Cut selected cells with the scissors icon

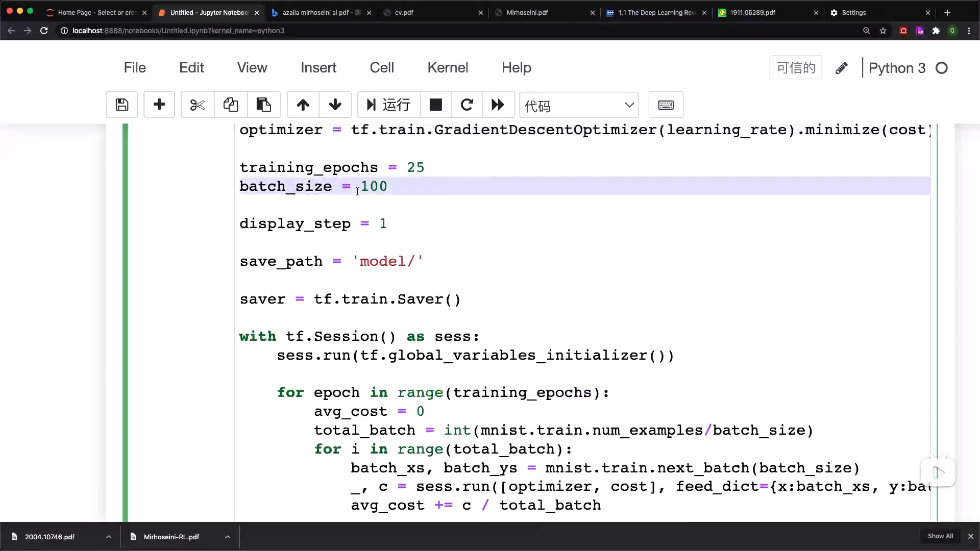[197, 105]
